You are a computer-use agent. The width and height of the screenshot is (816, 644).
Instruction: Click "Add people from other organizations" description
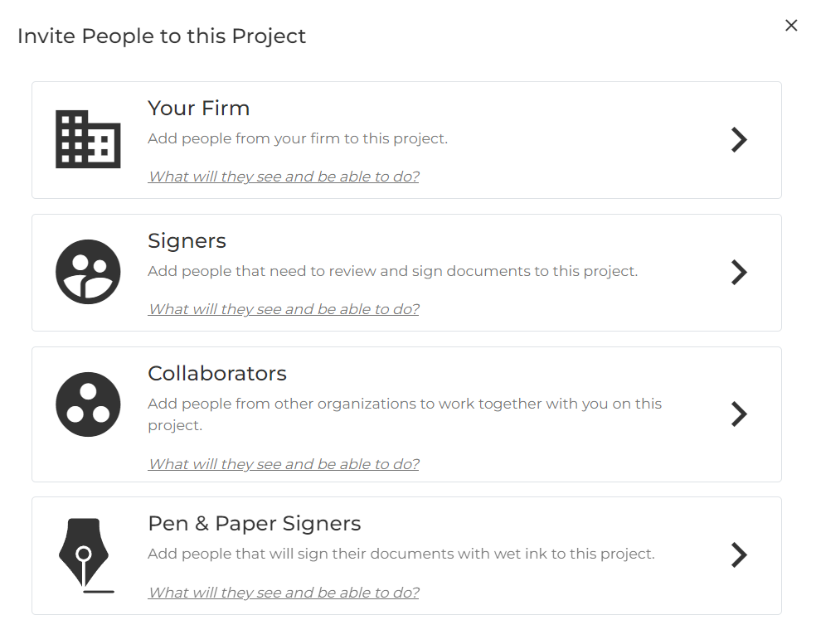pyautogui.click(x=405, y=414)
